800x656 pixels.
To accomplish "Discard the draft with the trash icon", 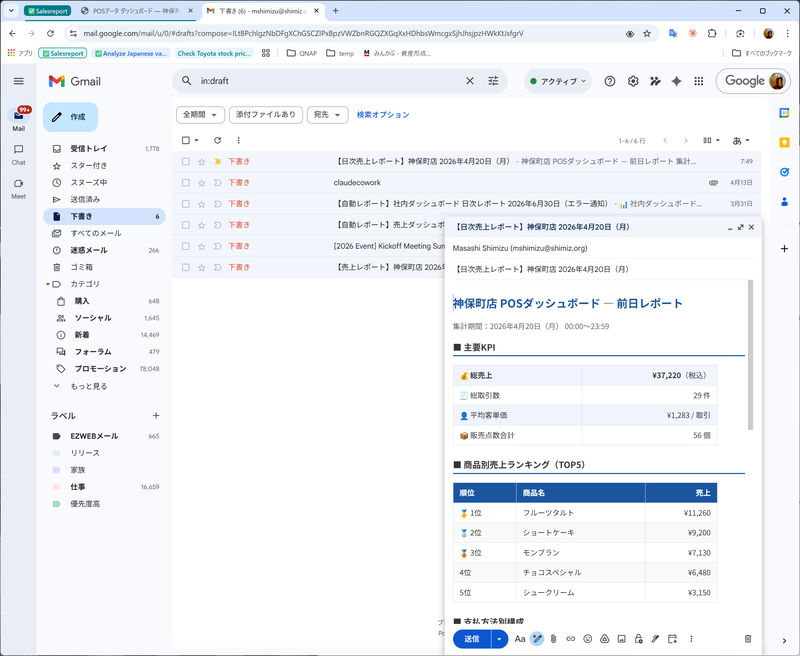I will (x=748, y=639).
